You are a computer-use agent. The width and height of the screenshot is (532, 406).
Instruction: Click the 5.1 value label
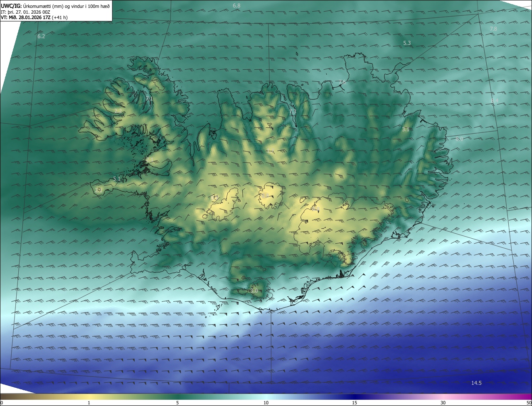click(117, 179)
